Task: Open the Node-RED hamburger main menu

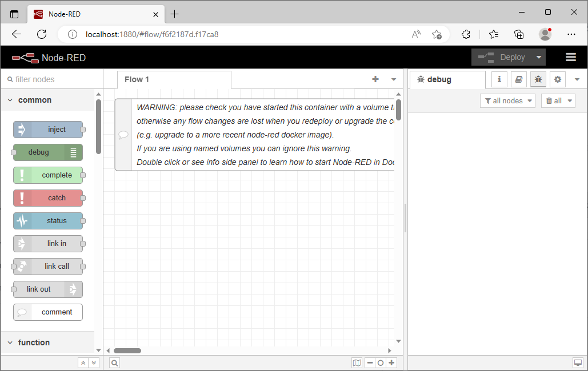Action: 571,57
